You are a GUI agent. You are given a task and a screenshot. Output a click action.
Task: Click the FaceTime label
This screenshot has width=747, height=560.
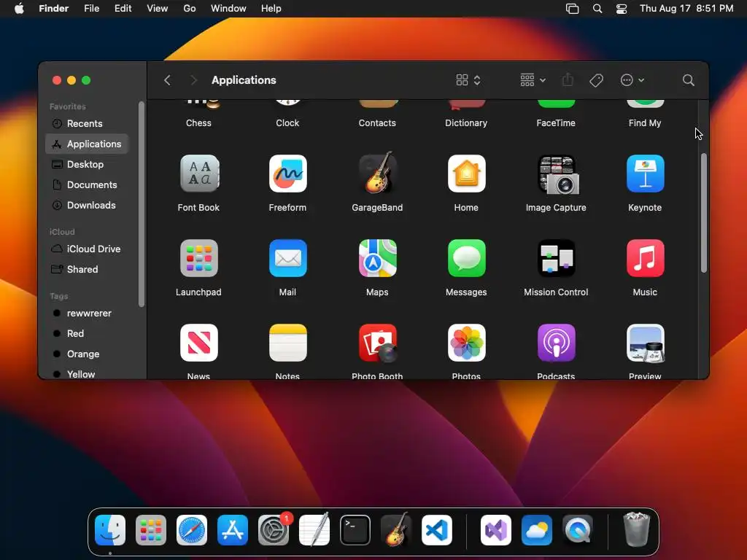556,122
